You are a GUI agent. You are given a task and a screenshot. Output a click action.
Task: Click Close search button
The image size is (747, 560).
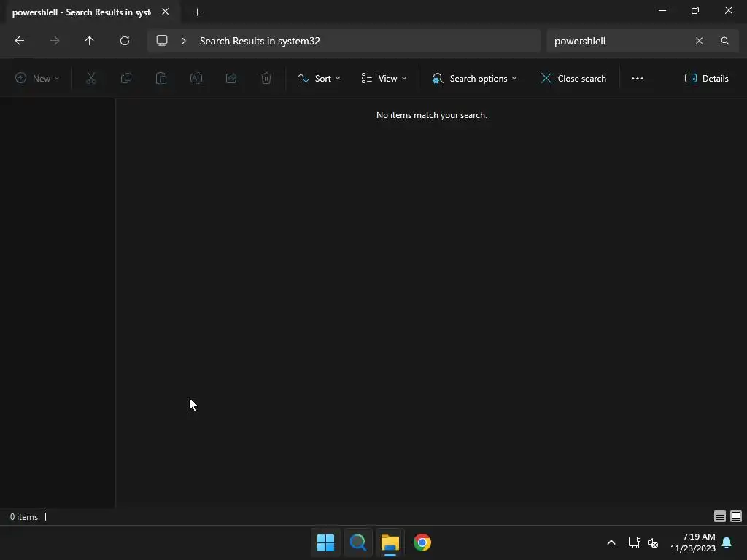coord(573,79)
